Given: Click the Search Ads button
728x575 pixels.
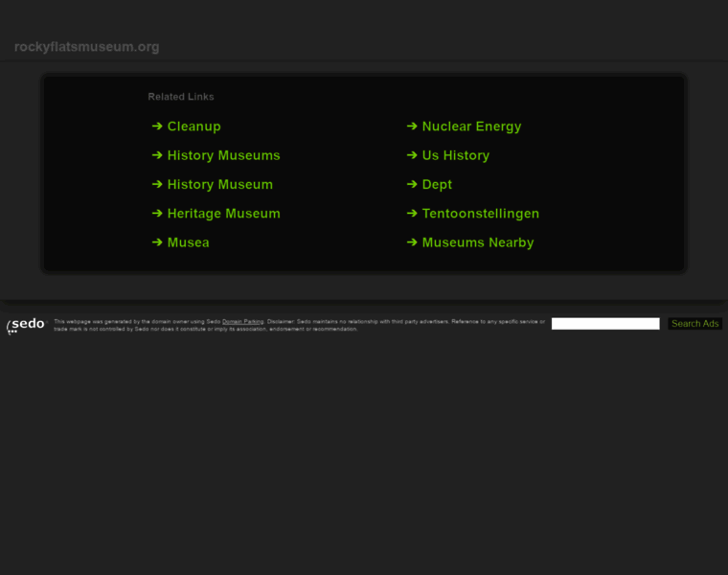Looking at the screenshot, I should [695, 324].
